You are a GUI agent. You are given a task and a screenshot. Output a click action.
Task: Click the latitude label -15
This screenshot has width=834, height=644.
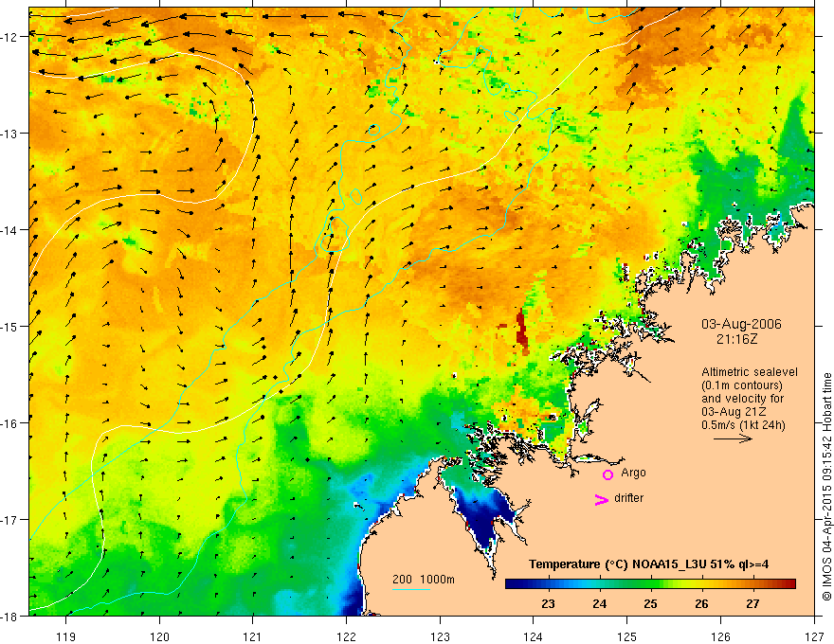pyautogui.click(x=10, y=326)
